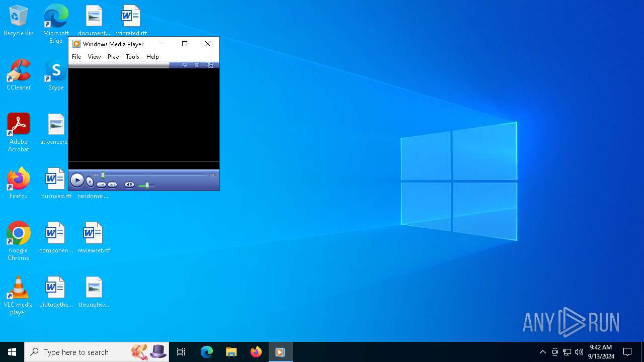
Task: Select the reviewset.rtf desktop file
Action: (x=94, y=238)
